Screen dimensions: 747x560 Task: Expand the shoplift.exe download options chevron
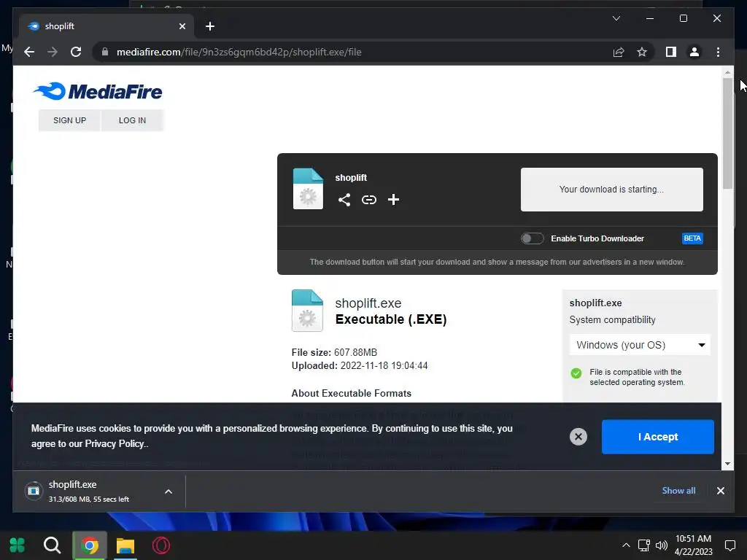click(169, 491)
